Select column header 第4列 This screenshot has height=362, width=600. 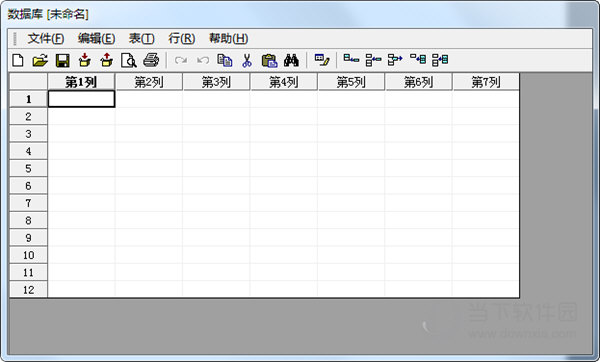(x=284, y=82)
